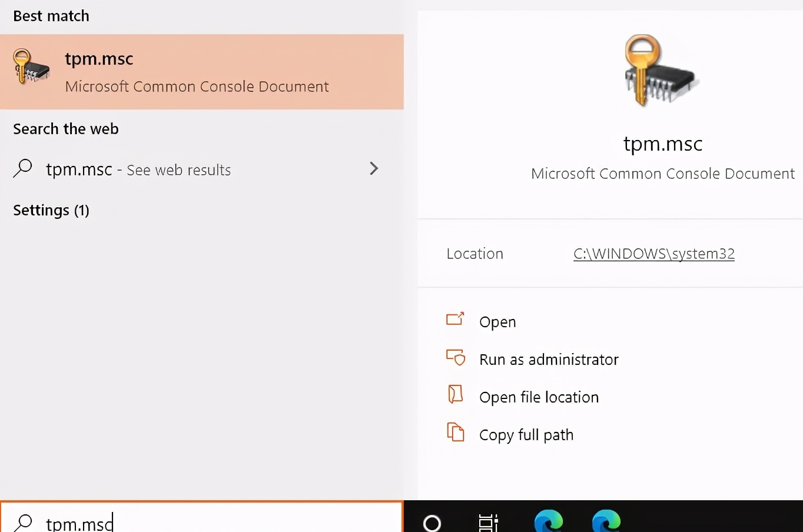Viewport: 803px width, 532px height.
Task: Click the Cortana circle icon on taskbar
Action: tap(432, 522)
